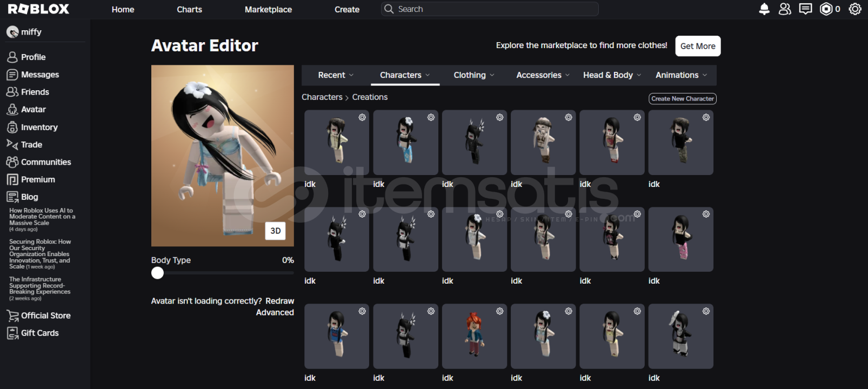The height and width of the screenshot is (389, 868).
Task: Open the Create page
Action: (347, 9)
